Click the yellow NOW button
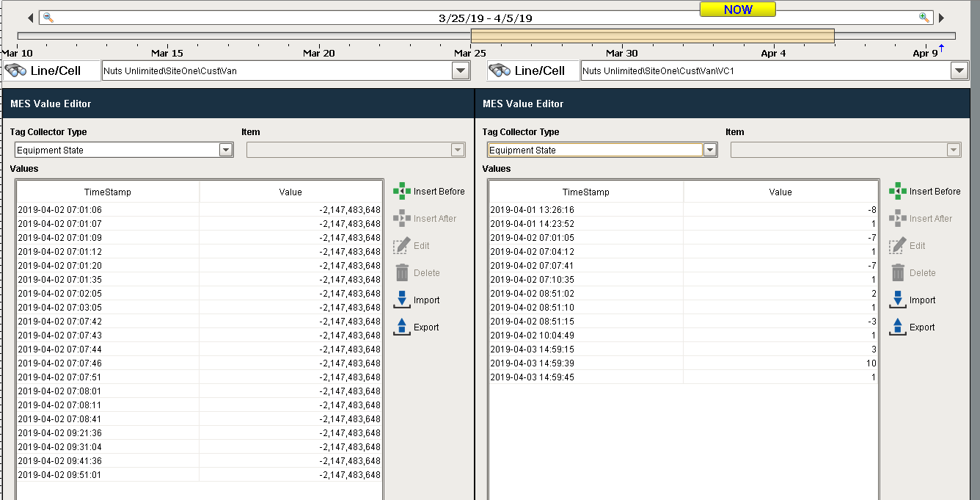The image size is (980, 500). click(737, 10)
